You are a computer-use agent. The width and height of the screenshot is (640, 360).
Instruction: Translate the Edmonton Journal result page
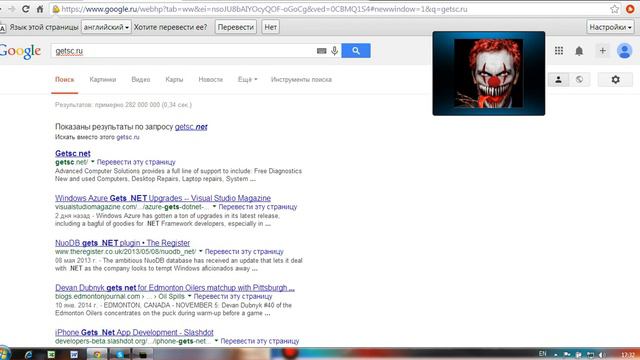[x=233, y=296]
